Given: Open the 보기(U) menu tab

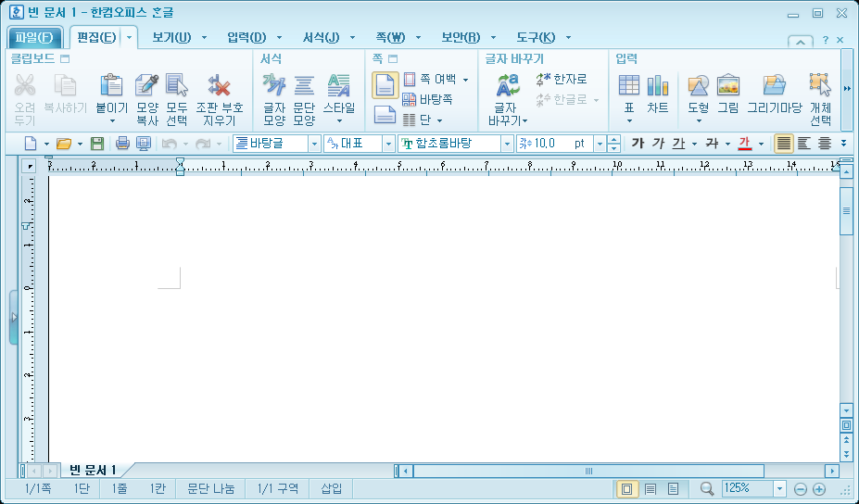Looking at the screenshot, I should pyautogui.click(x=171, y=37).
